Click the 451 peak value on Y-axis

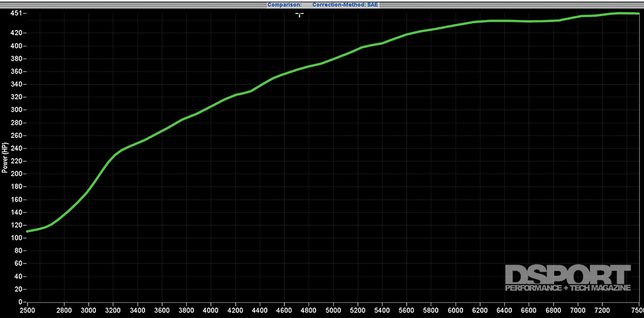[x=17, y=13]
